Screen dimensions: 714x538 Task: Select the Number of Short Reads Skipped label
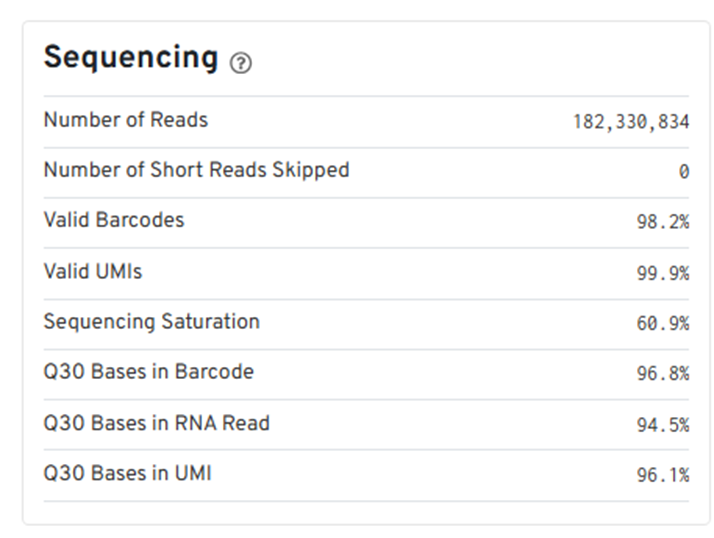tap(196, 170)
